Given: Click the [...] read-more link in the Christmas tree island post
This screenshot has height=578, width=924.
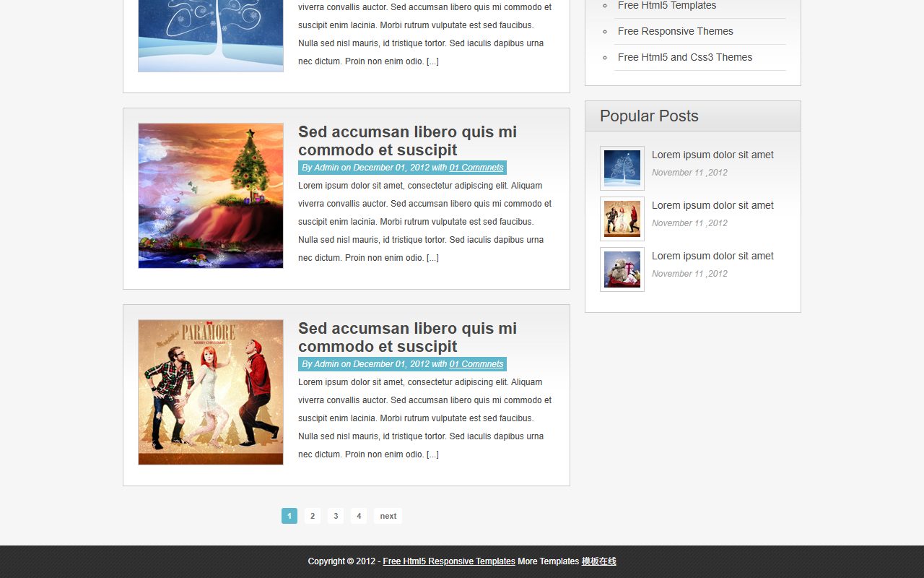Looking at the screenshot, I should tap(432, 258).
